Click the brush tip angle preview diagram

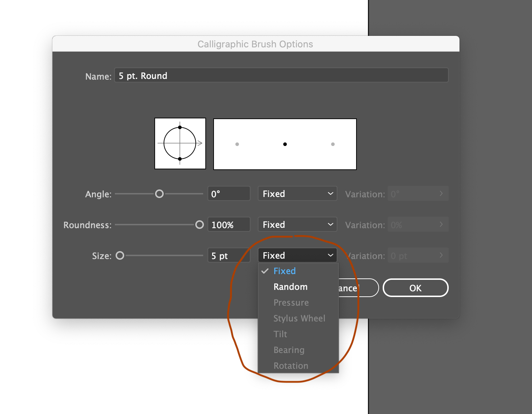click(180, 144)
